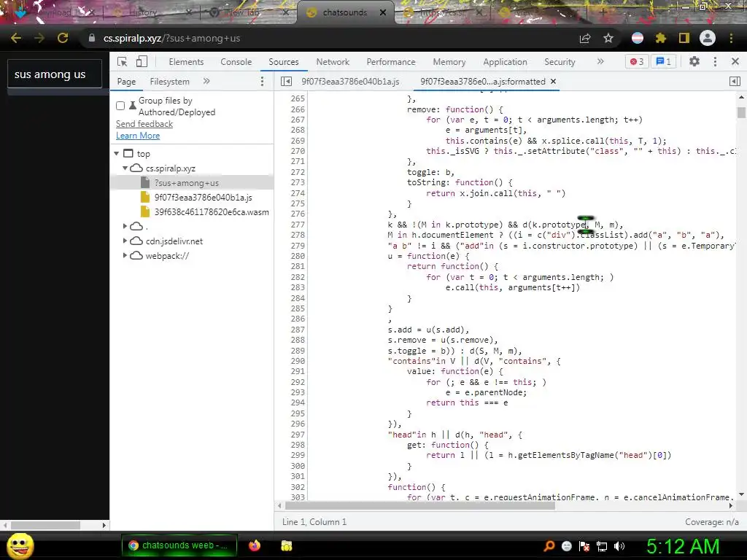Expand the unnamed dot domain node
Screen dimensions: 747x560
tap(125, 226)
